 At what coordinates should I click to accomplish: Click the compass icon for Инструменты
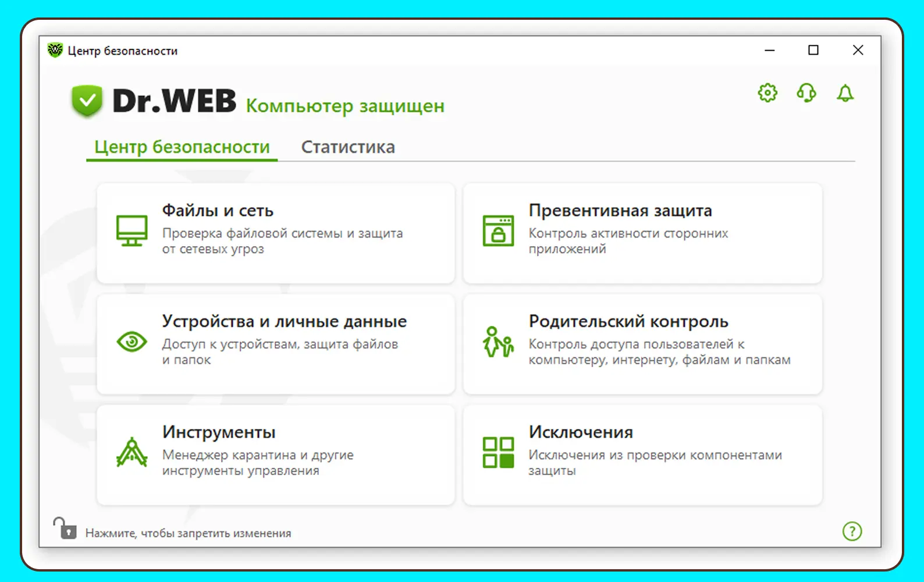click(132, 452)
